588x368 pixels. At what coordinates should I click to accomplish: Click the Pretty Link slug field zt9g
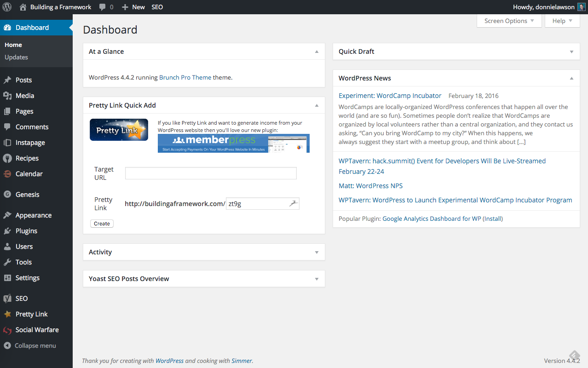click(x=263, y=204)
